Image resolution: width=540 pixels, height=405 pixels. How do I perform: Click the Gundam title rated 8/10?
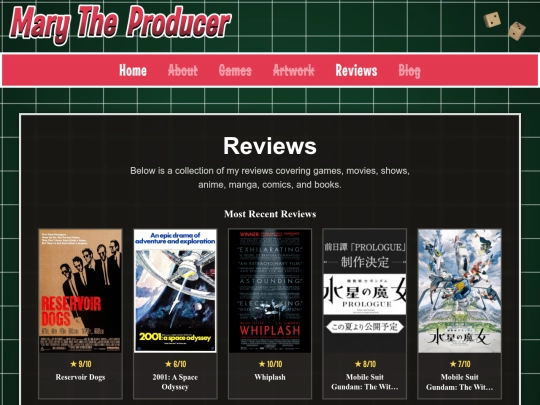pyautogui.click(x=365, y=382)
